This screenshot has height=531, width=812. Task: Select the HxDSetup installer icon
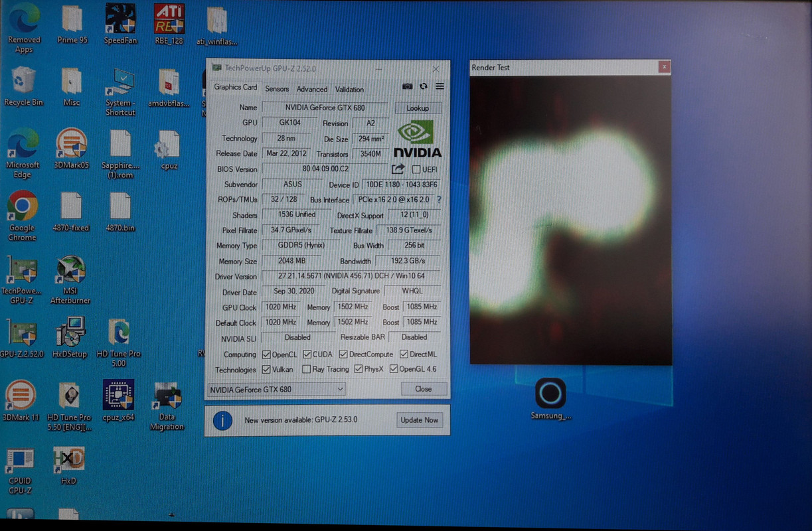click(70, 337)
